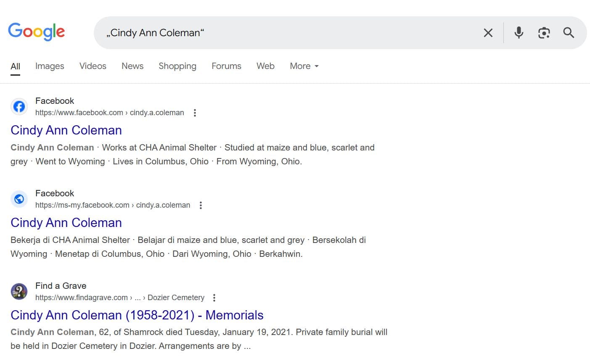Click the findagrave.com Dozier Cemetery URL
Screen dimensions: 590x364
(120, 298)
